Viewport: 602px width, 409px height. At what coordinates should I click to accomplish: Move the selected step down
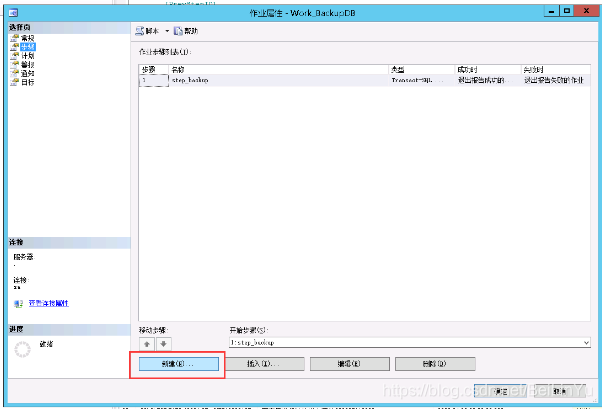click(x=164, y=344)
